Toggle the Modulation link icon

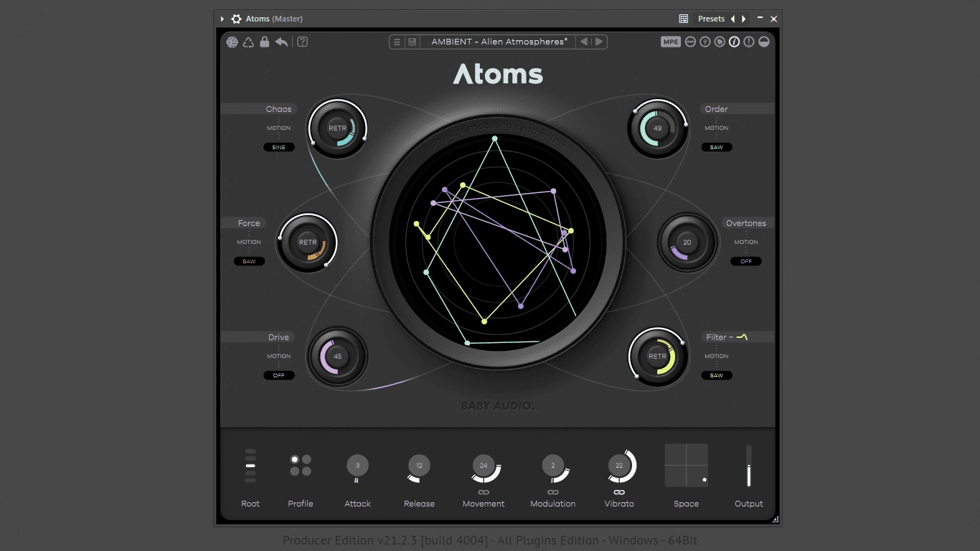553,492
